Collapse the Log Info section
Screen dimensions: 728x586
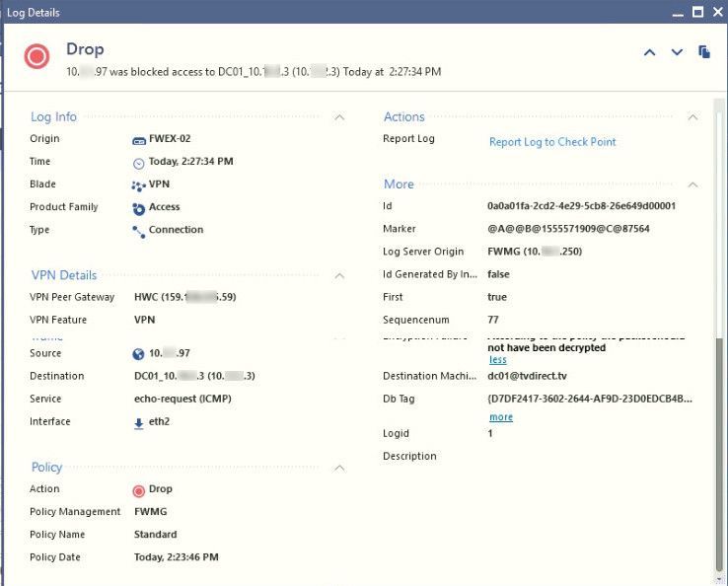(339, 117)
